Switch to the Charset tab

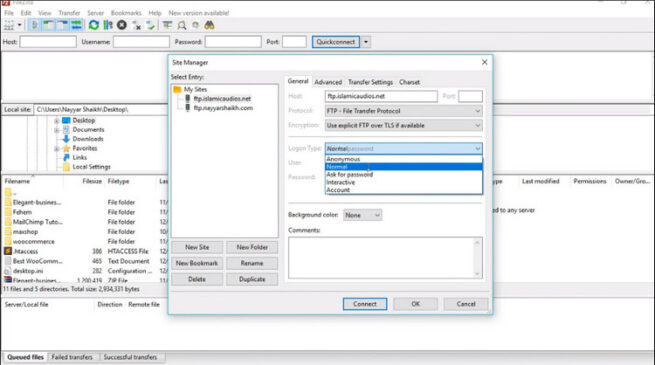(409, 82)
